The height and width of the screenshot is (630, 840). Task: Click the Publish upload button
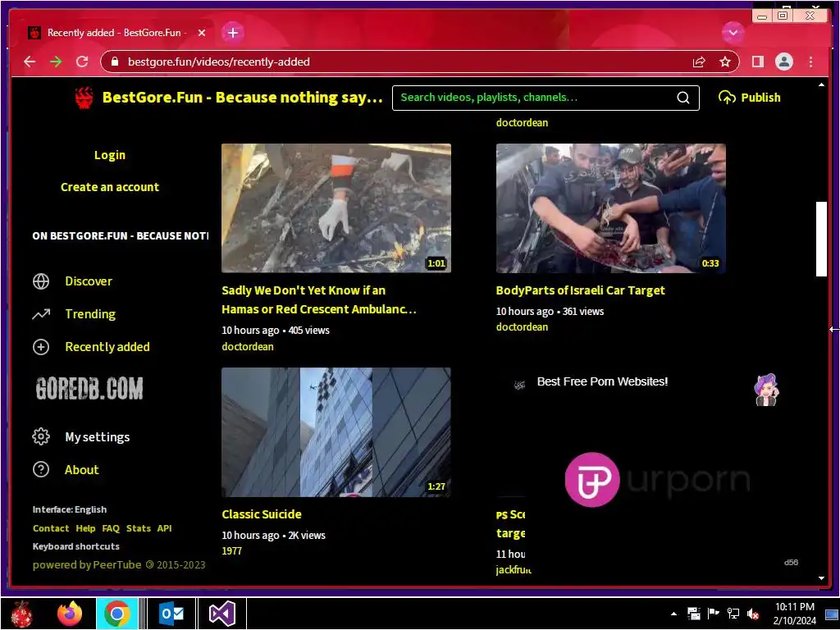[x=750, y=98]
